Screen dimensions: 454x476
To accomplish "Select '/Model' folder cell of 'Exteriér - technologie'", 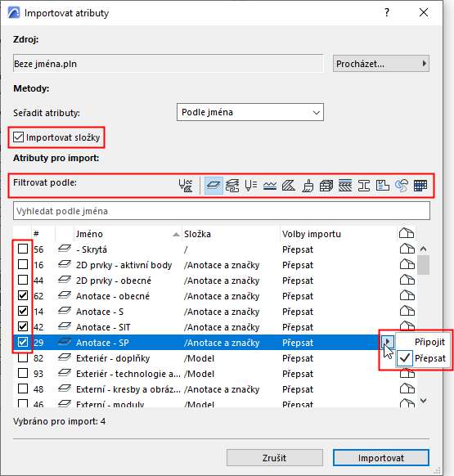I will [x=200, y=374].
